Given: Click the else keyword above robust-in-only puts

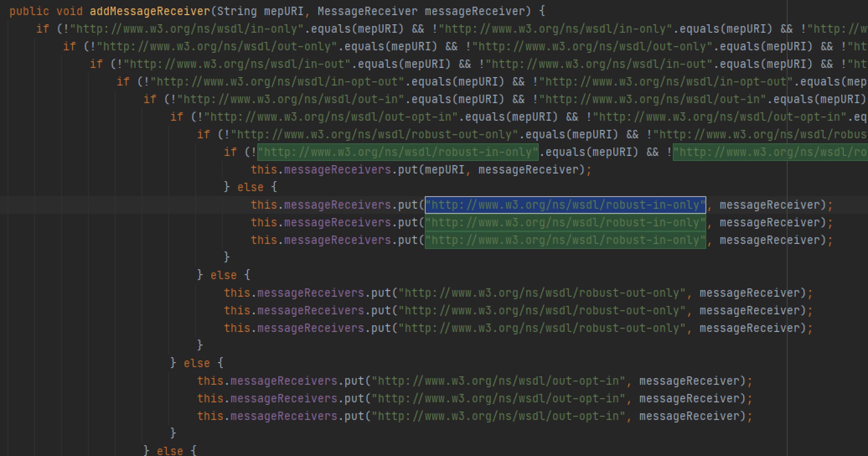Looking at the screenshot, I should [251, 187].
